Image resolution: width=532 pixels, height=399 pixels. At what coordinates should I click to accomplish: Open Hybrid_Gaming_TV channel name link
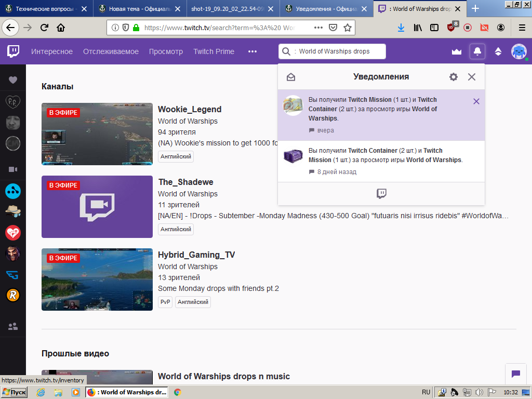pyautogui.click(x=196, y=255)
